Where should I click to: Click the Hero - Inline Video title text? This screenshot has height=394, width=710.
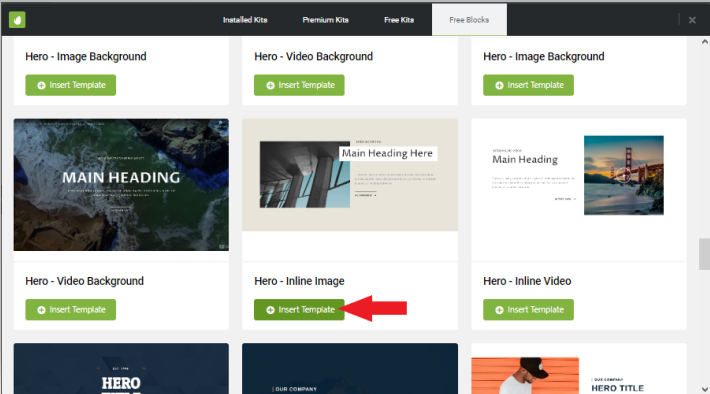(527, 281)
